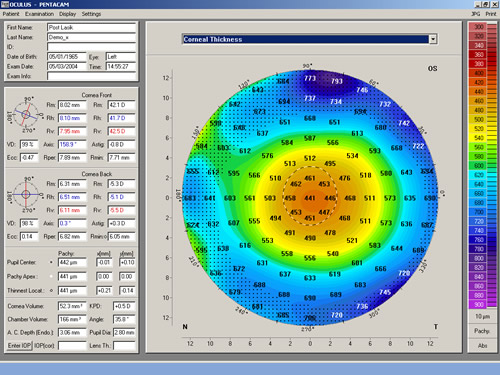Click the Date of Birth field
The width and height of the screenshot is (500, 375).
click(66, 57)
